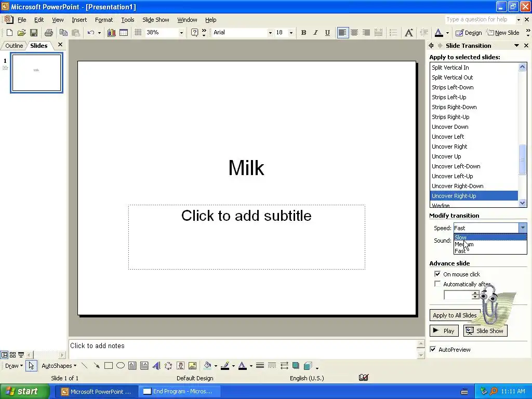The image size is (532, 399).
Task: Center align the text
Action: coord(354,33)
